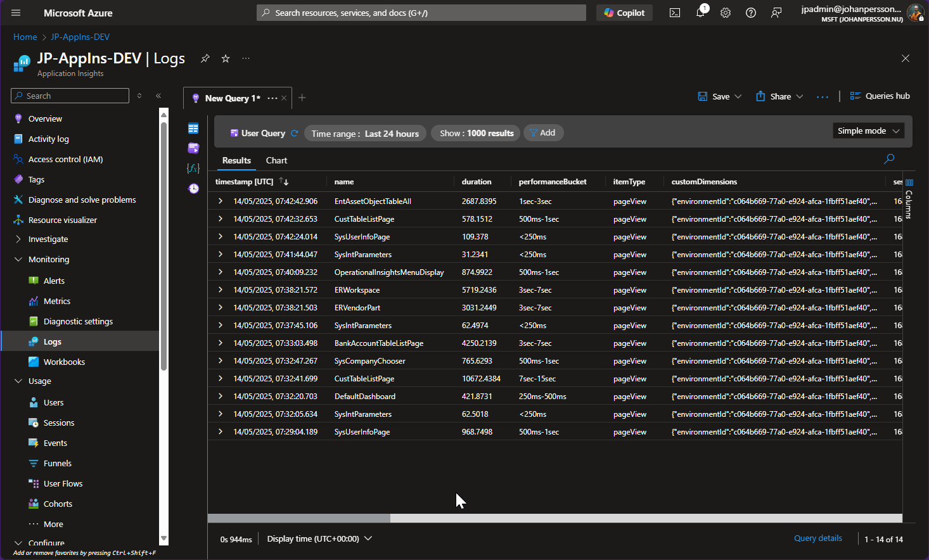Pin JP-AppIns-DEV to dashboard

(x=205, y=58)
